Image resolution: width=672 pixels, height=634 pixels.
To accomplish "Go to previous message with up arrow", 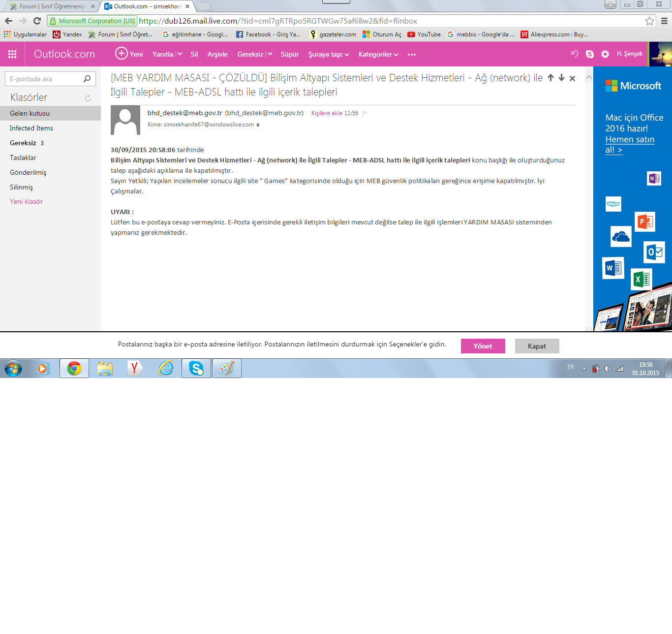I will point(550,78).
